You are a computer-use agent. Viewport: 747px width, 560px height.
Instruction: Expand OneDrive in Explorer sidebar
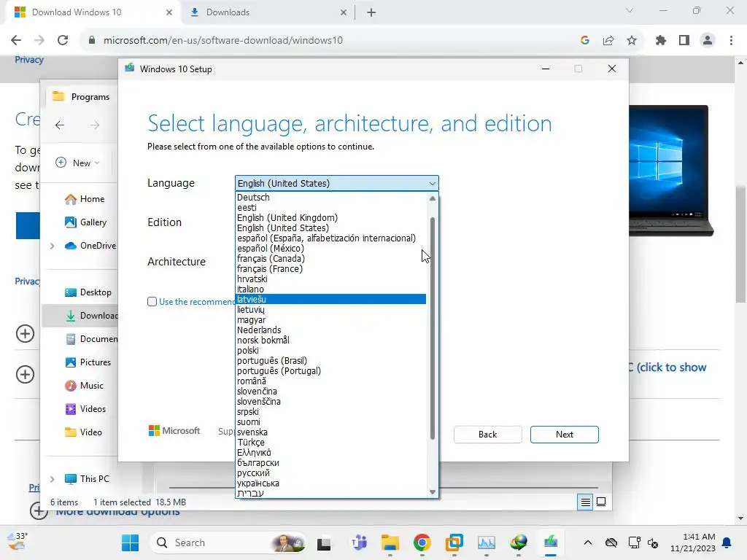coord(53,246)
